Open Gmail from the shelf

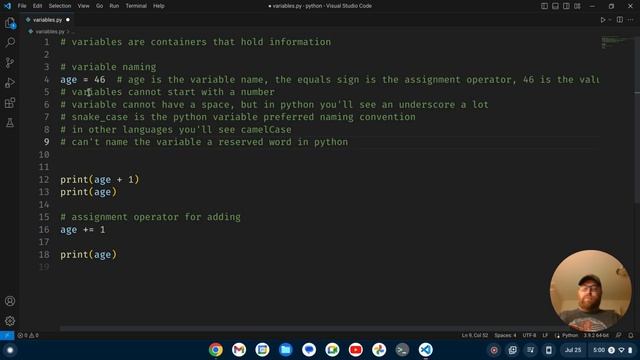click(239, 350)
